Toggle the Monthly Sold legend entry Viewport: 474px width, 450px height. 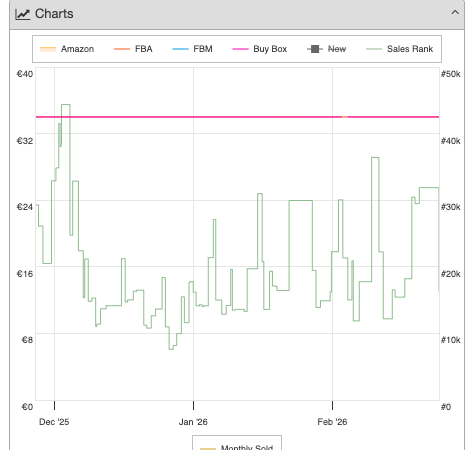coord(236,447)
